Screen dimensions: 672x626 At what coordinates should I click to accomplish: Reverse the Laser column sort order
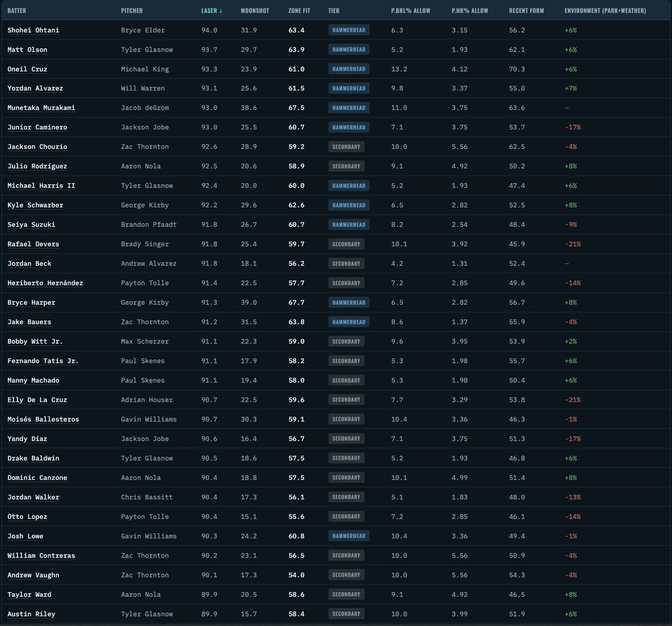click(x=212, y=11)
